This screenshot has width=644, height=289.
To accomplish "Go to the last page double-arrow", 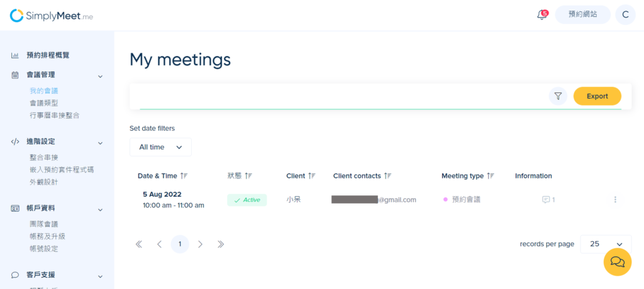I will tap(221, 244).
